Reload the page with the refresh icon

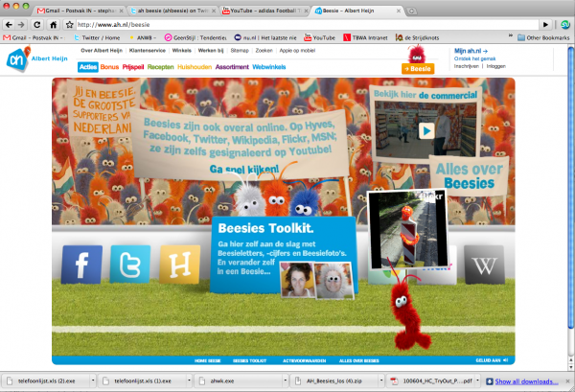[37, 25]
